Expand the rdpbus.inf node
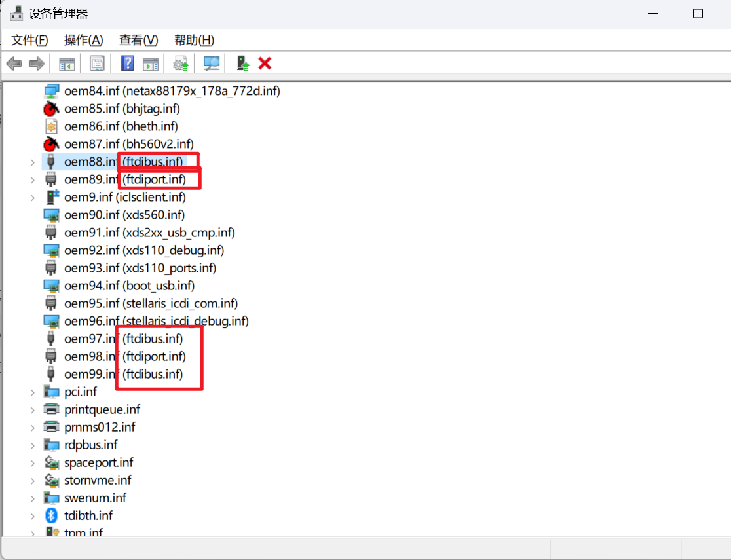The image size is (731, 560). (x=33, y=446)
